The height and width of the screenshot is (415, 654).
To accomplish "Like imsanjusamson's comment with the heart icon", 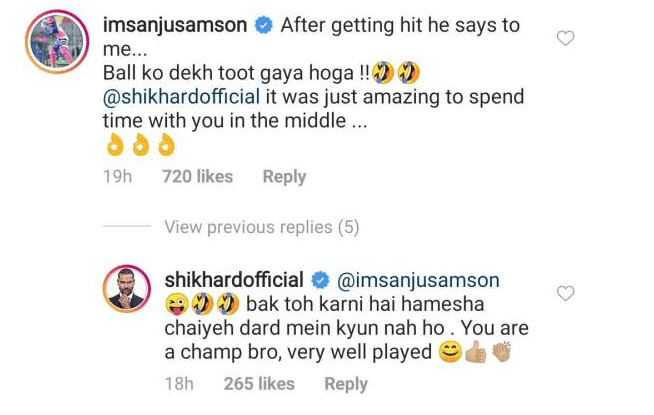I will tap(566, 38).
